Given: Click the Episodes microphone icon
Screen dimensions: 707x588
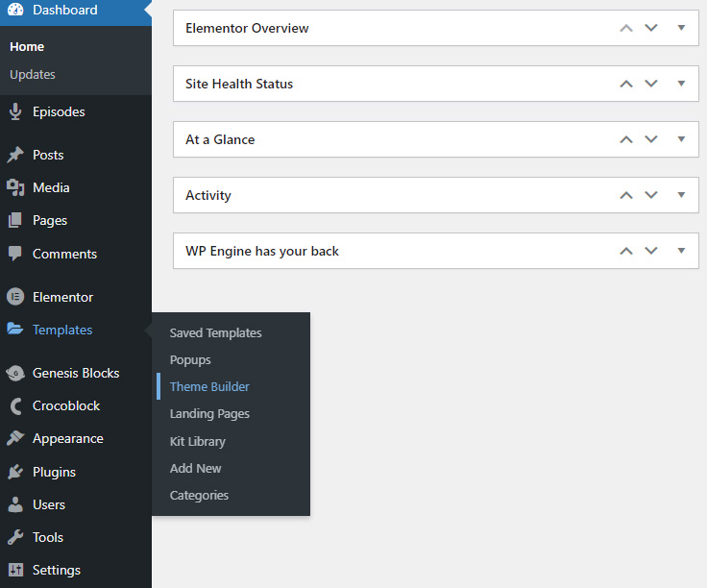Looking at the screenshot, I should (15, 111).
